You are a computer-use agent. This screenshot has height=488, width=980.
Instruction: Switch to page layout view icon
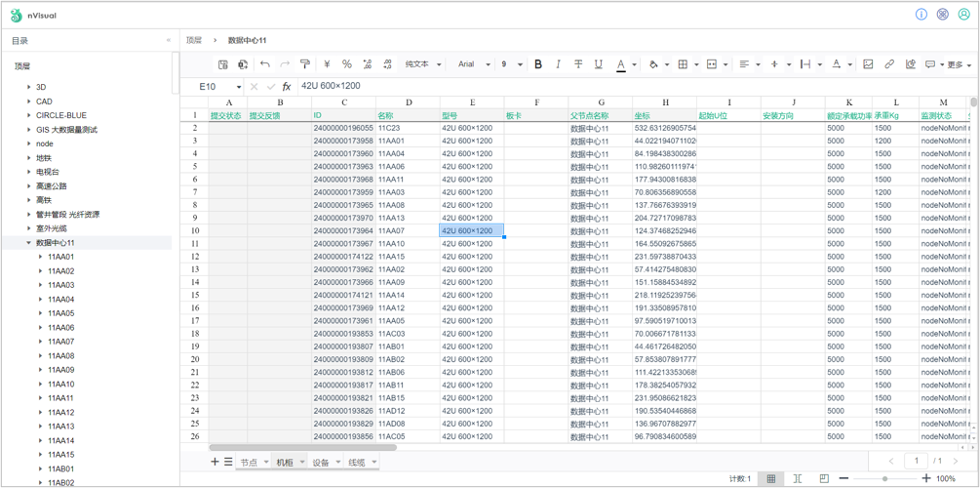point(824,478)
